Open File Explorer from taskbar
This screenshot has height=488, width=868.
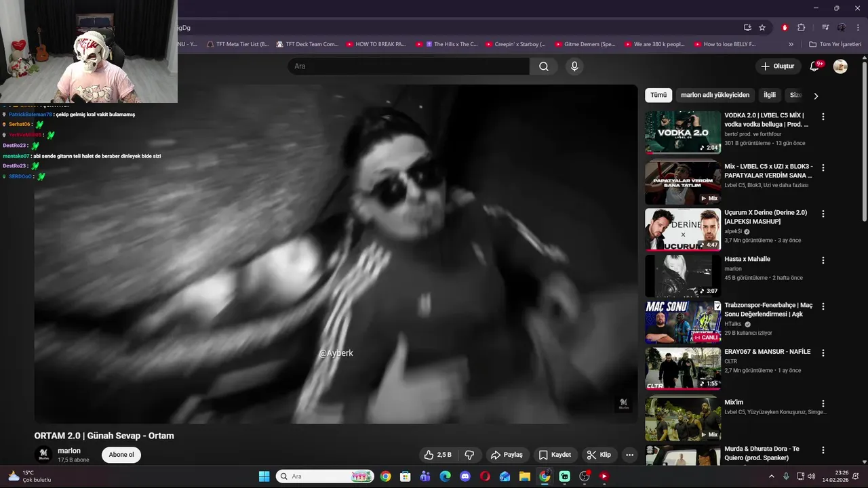pos(524,476)
